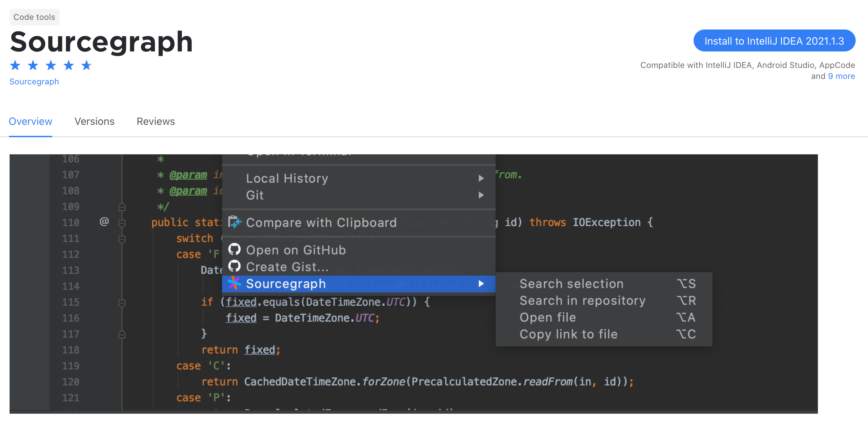Open the Reviews tab
Viewport: 868px width, 437px height.
click(x=156, y=121)
